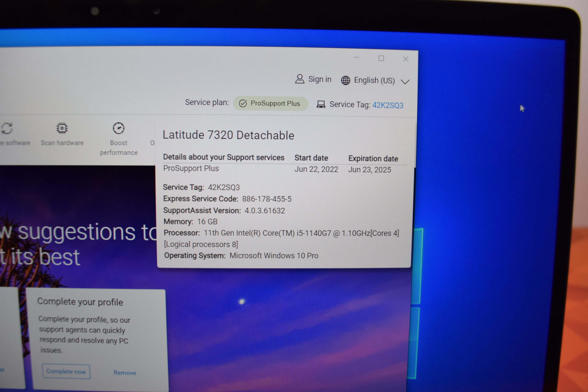Click the ProSupport Plus checkmark icon
The width and height of the screenshot is (588, 392).
point(243,103)
